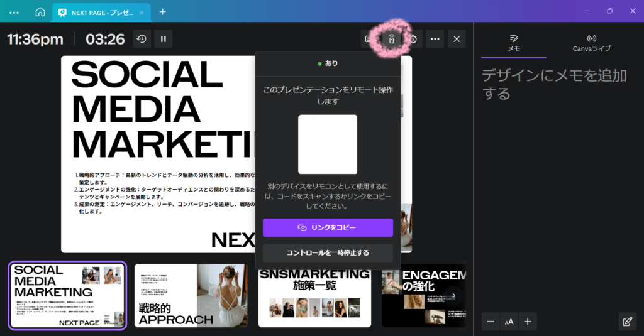Click the QR code image
644x336 pixels.
(328, 144)
